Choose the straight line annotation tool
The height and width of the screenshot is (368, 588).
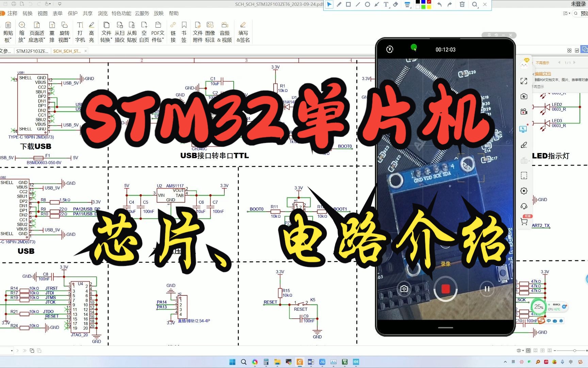point(358,4)
